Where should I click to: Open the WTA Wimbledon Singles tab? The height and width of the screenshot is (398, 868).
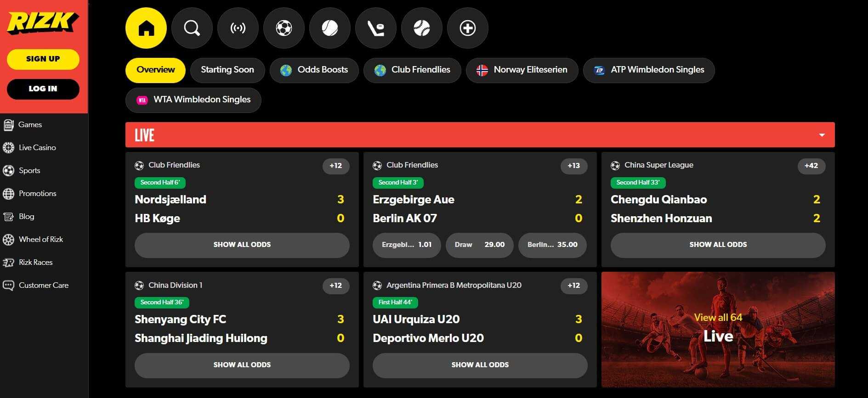[193, 100]
